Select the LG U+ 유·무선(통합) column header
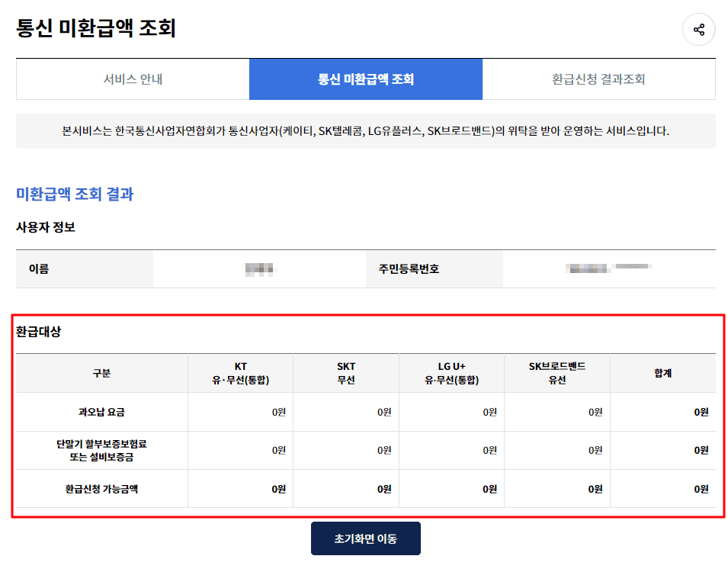The width and height of the screenshot is (728, 572). (x=451, y=372)
